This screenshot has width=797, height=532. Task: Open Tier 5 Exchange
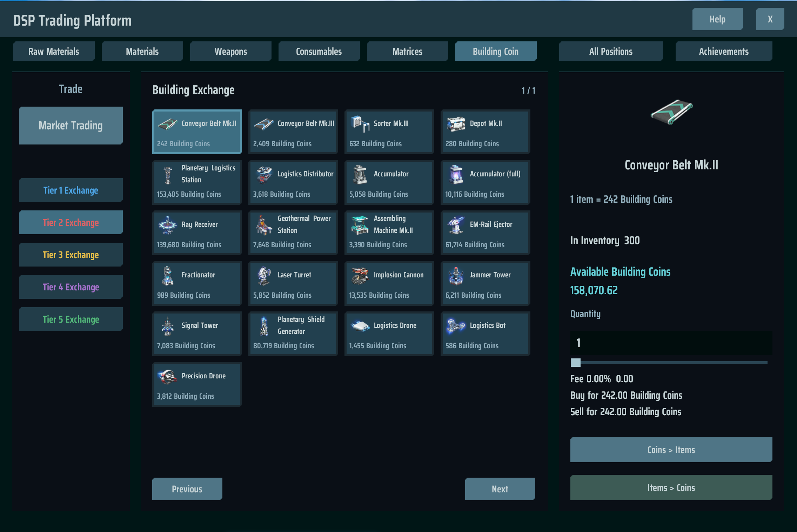[71, 319]
